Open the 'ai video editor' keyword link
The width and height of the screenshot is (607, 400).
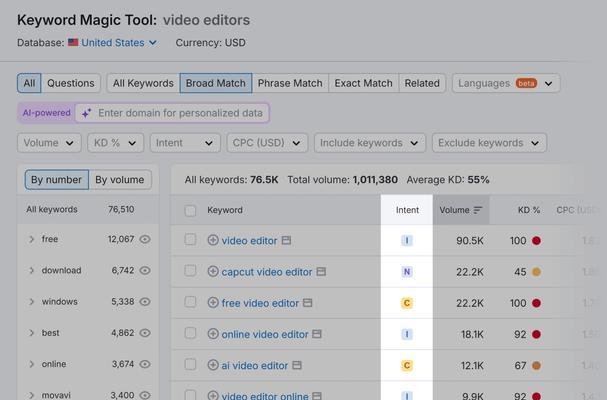coord(255,365)
